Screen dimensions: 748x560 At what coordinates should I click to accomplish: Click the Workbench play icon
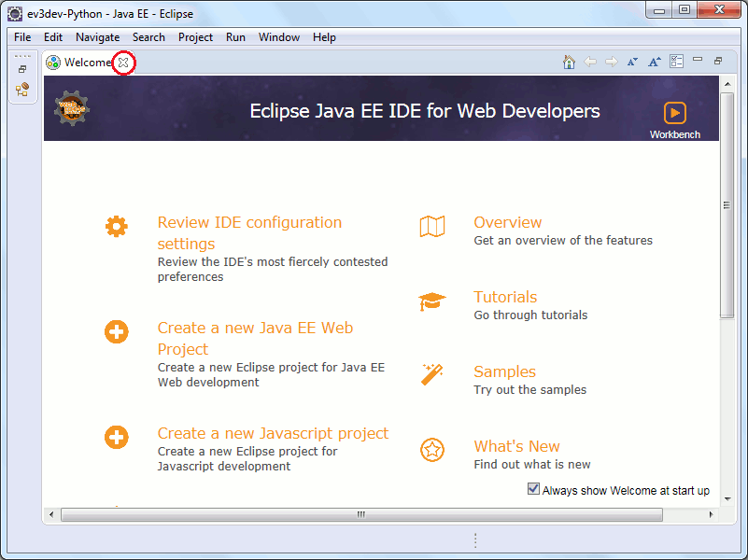[675, 113]
